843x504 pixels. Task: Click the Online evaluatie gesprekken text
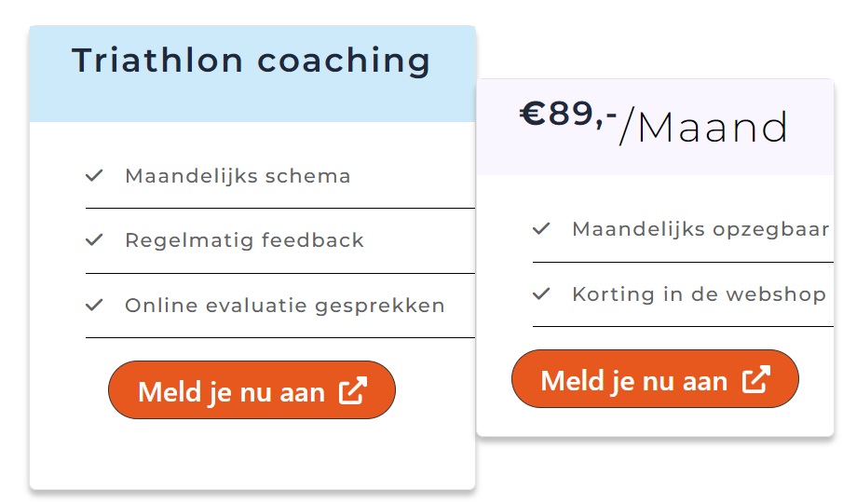pos(284,306)
